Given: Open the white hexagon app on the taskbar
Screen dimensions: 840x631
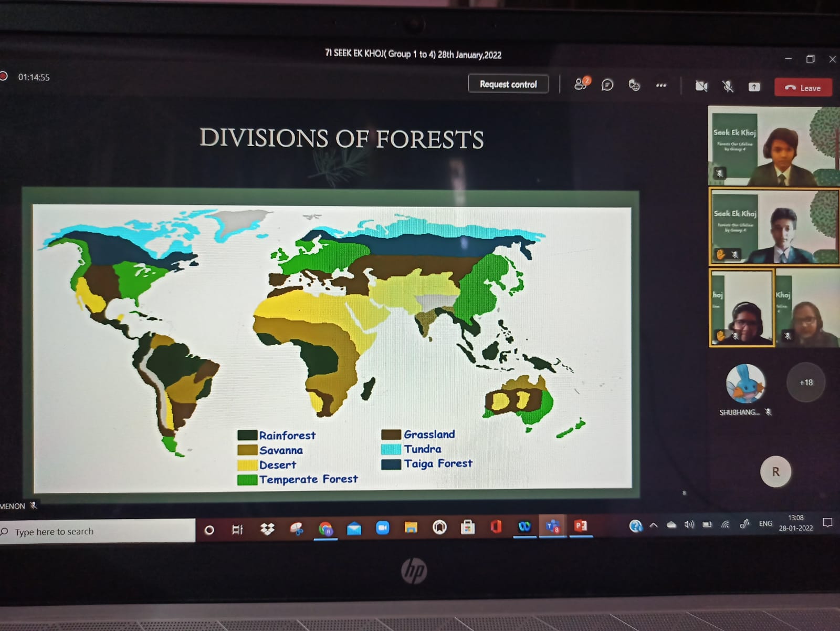Looking at the screenshot, I should coord(439,527).
